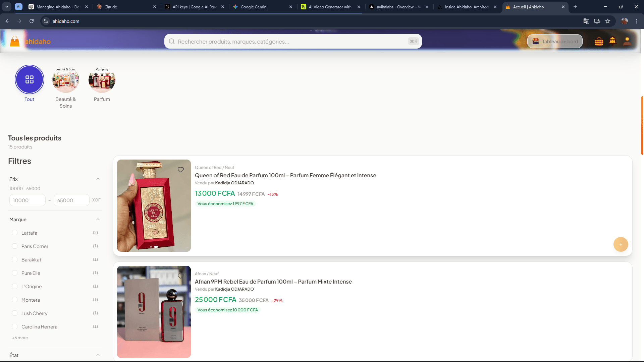Open the shopping cart icon
644x362 pixels.
tap(599, 41)
